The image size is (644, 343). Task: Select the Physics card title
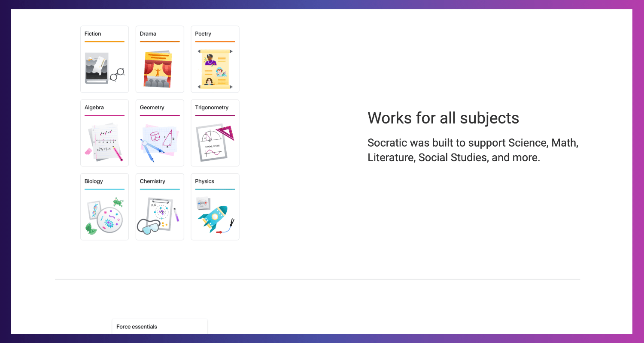pos(204,181)
